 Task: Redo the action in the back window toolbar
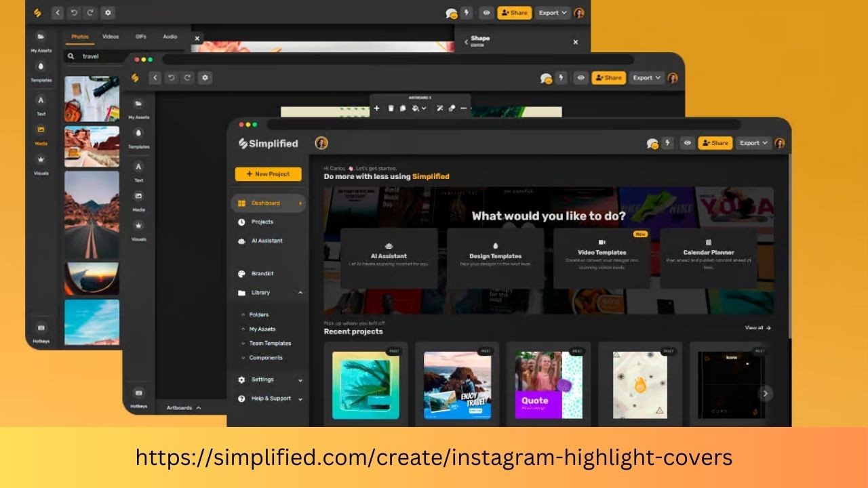(90, 13)
